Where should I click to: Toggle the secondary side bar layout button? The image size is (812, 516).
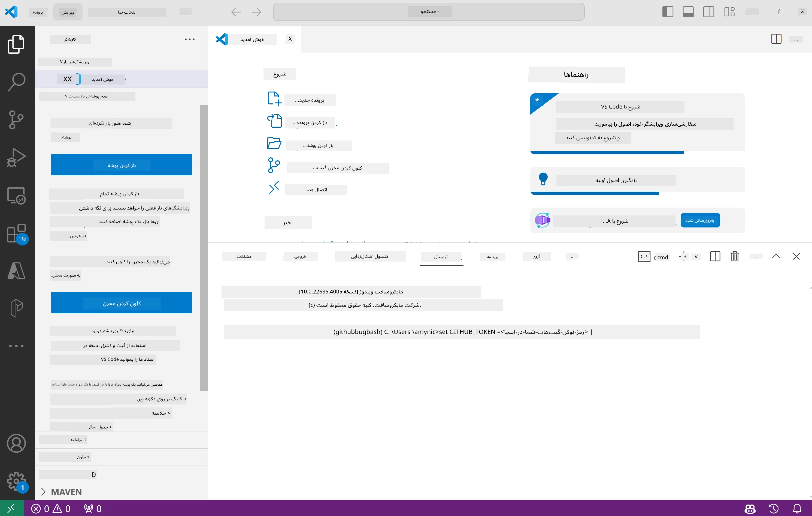click(708, 12)
